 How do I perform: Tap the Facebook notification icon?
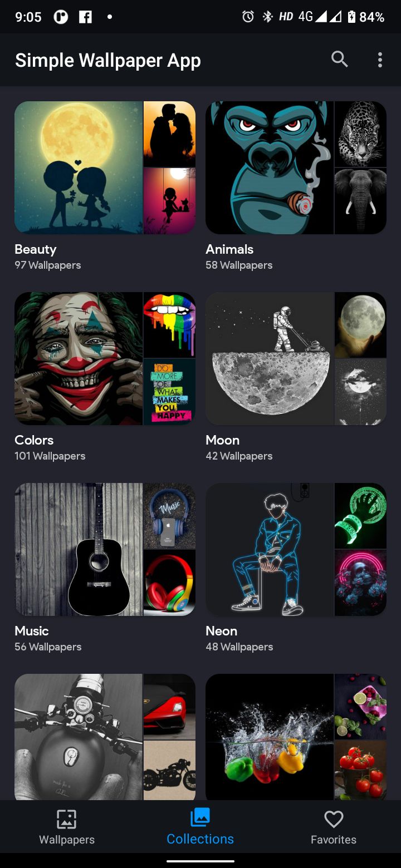[85, 17]
